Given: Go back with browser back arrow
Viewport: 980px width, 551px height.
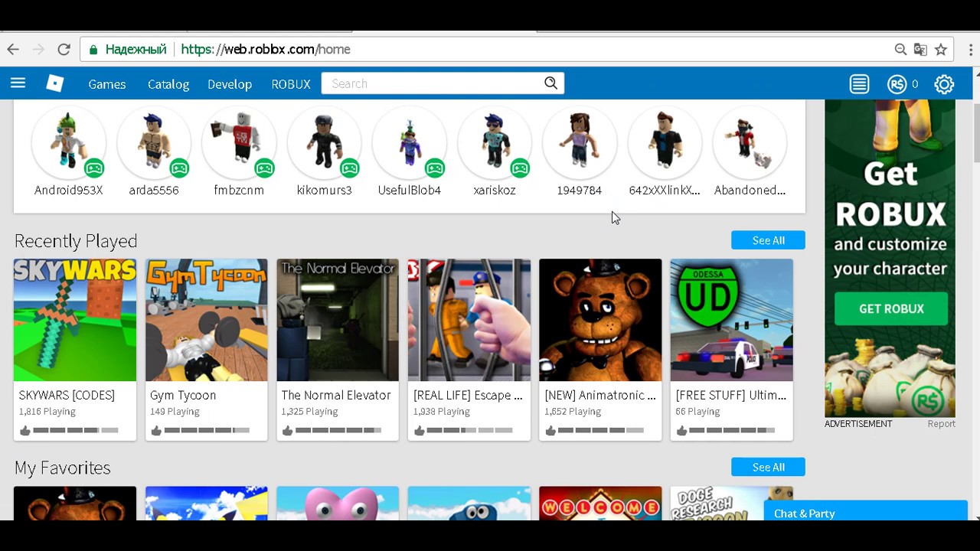Looking at the screenshot, I should [13, 49].
